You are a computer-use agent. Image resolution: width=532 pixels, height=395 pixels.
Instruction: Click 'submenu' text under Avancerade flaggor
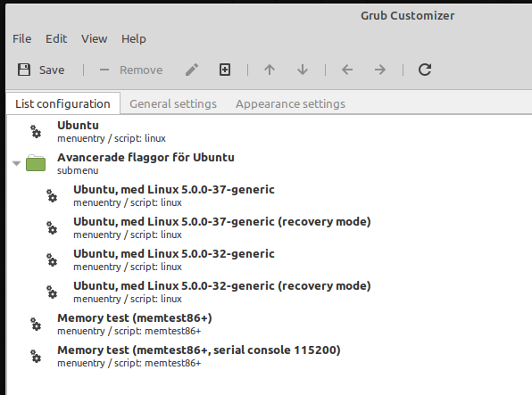click(x=78, y=170)
